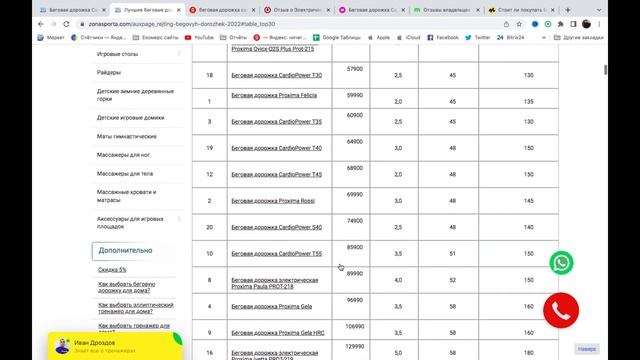Open the Екомерс сайты bookmarks folder

pyautogui.click(x=156, y=38)
